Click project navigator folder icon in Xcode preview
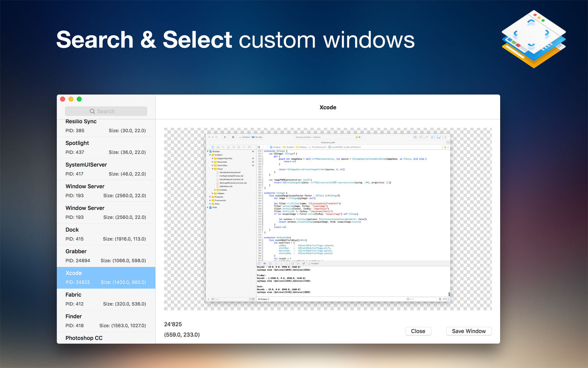This screenshot has width=588, height=368. [x=213, y=147]
